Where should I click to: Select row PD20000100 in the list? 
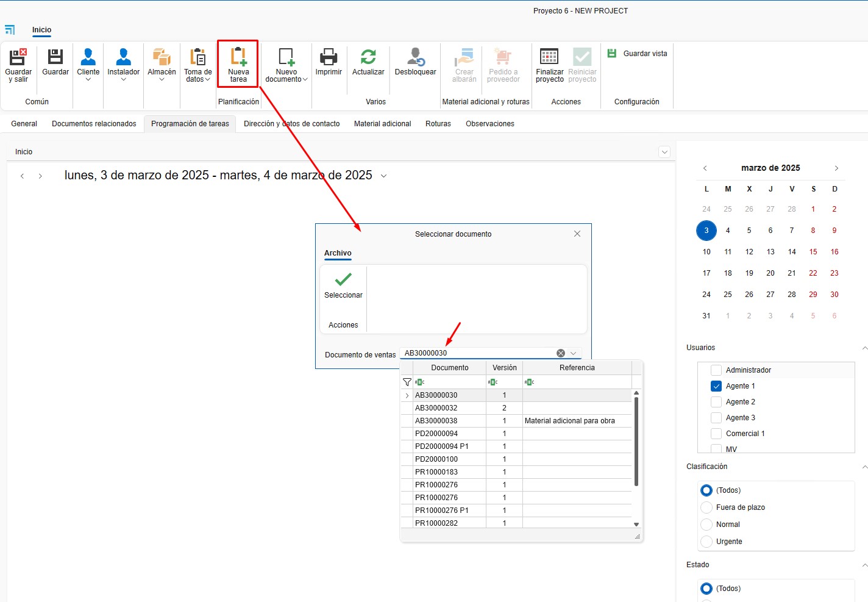point(516,459)
